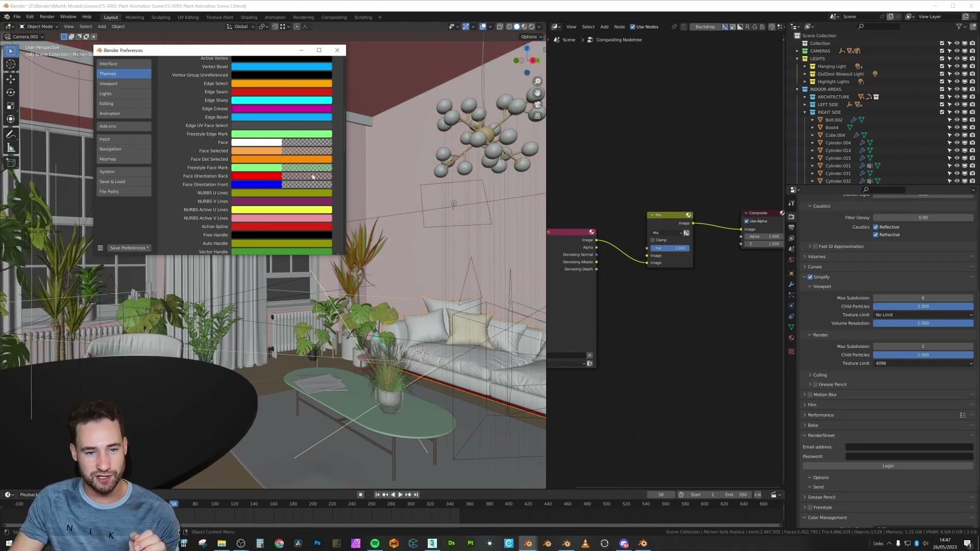Uncheck the Reflective caustics checkbox

point(876,227)
